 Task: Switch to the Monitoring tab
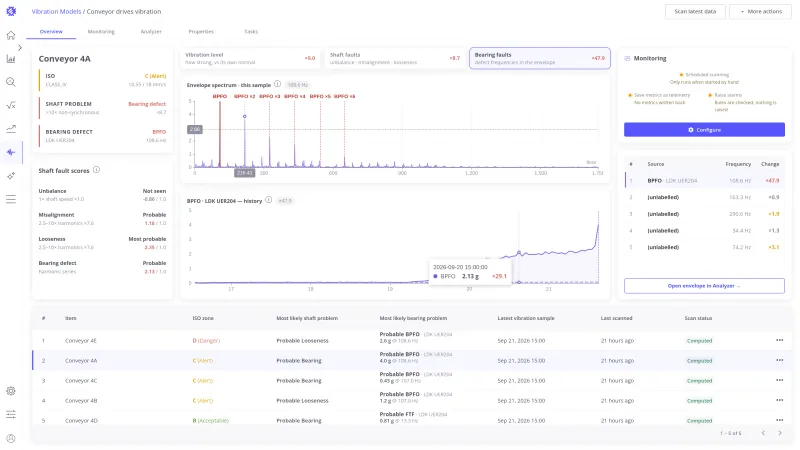[x=101, y=32]
